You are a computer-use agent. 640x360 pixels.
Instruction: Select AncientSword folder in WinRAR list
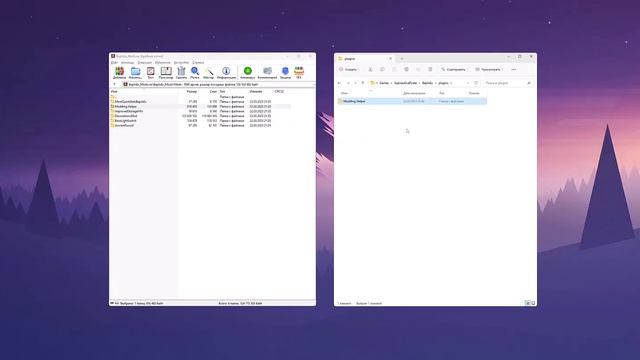pos(200,125)
